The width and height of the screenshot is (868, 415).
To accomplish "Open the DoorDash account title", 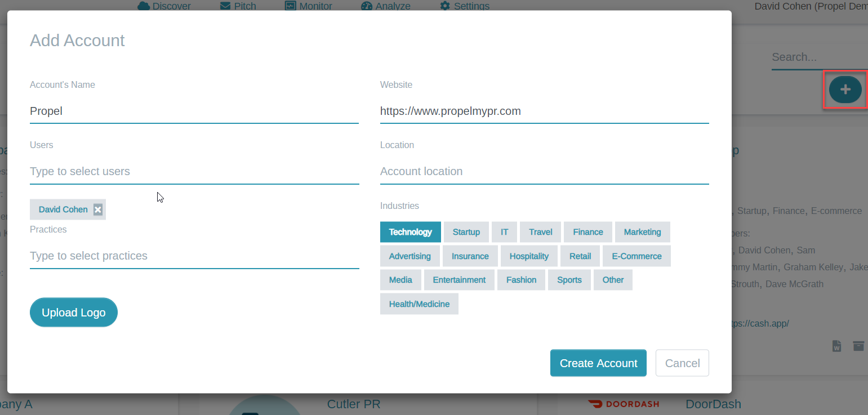I will click(x=713, y=404).
